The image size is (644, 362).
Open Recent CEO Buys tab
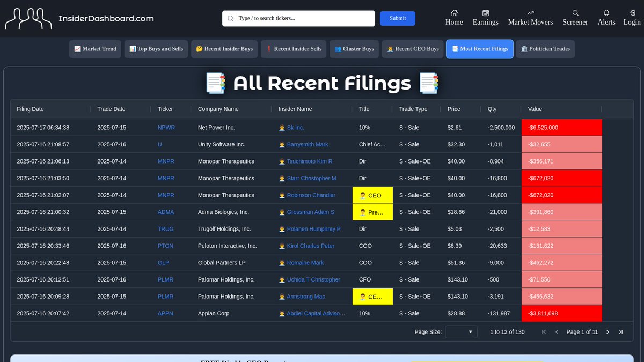pos(413,49)
